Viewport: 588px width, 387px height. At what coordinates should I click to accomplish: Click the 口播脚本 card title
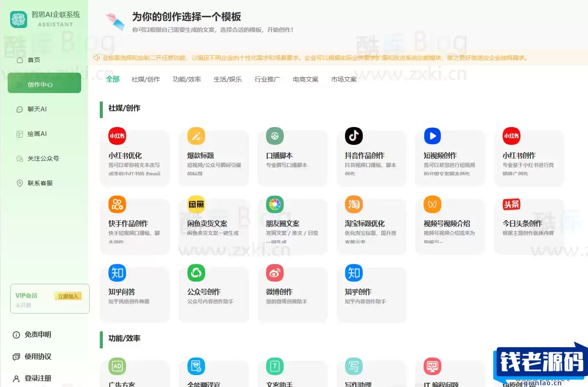click(x=279, y=155)
